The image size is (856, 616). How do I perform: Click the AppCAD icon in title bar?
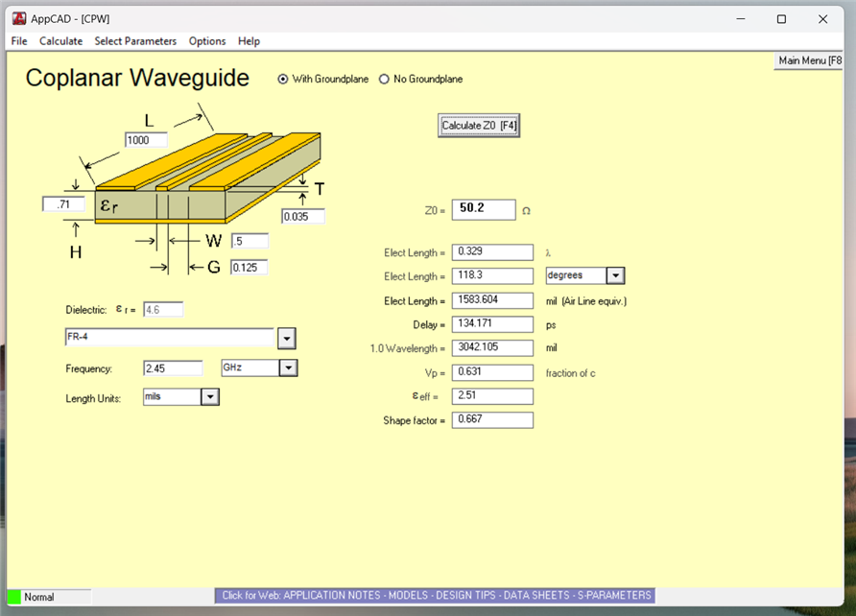[17, 19]
